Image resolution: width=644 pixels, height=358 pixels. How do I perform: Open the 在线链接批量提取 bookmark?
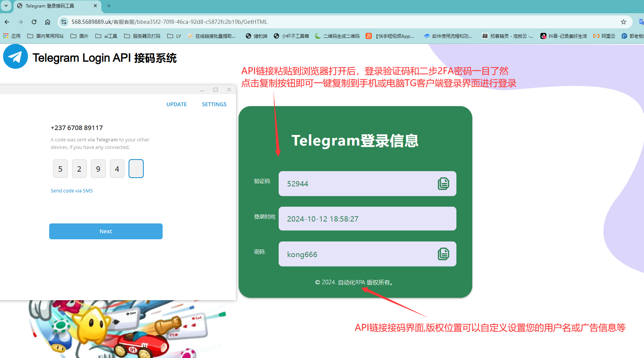point(212,36)
